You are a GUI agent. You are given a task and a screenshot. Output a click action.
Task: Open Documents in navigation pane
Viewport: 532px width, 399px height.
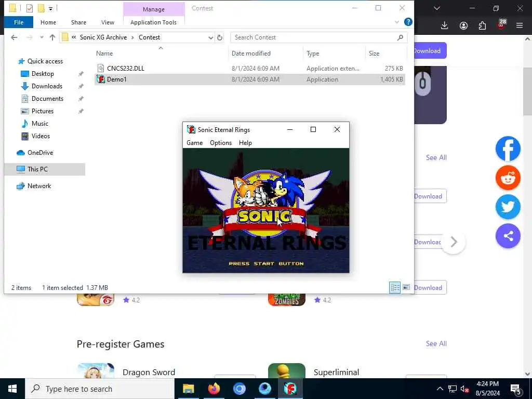point(47,99)
